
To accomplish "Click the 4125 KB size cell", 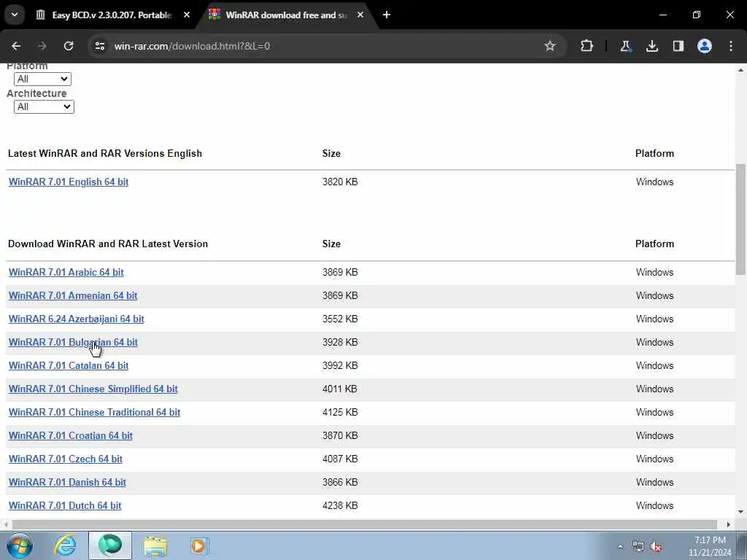I will 340,413.
